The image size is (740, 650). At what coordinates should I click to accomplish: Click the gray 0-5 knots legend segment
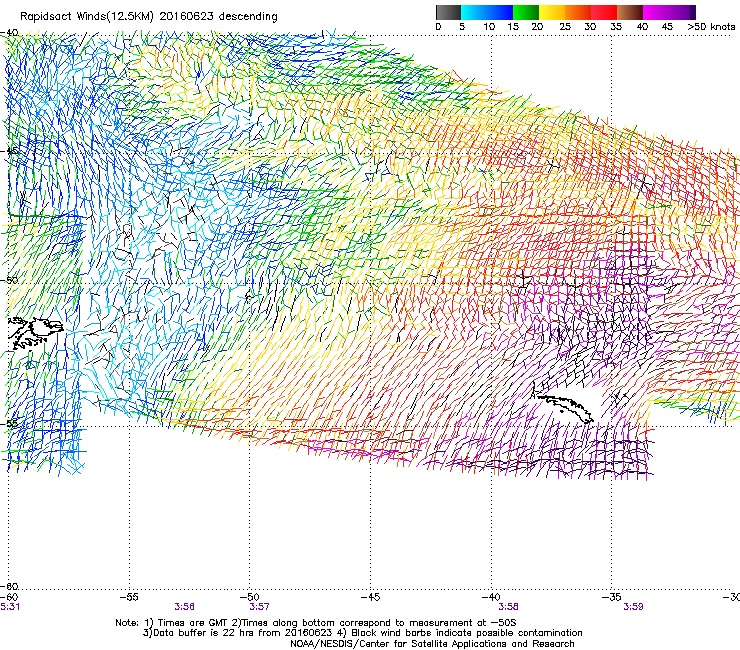click(448, 12)
